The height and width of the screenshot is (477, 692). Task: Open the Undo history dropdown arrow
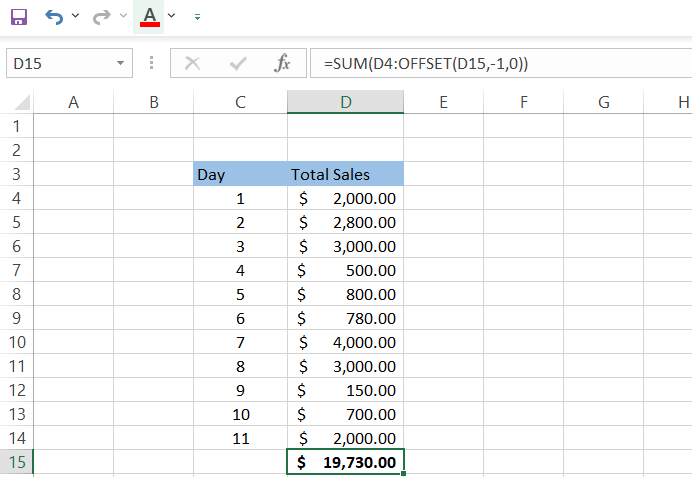[76, 17]
